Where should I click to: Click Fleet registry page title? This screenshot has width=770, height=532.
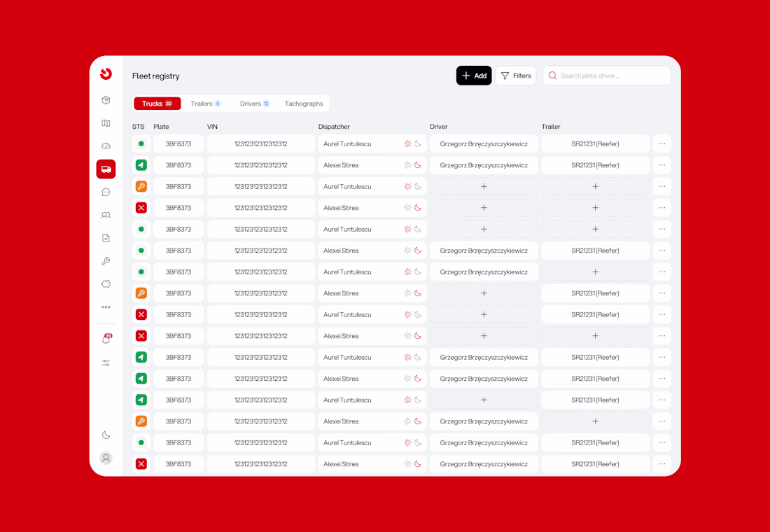[x=155, y=76]
